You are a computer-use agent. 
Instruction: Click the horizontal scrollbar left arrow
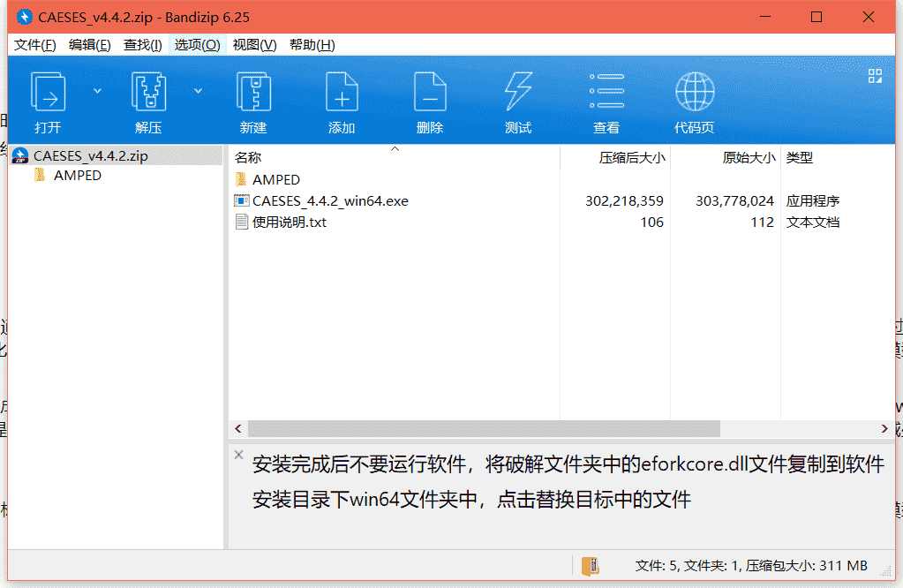click(238, 428)
